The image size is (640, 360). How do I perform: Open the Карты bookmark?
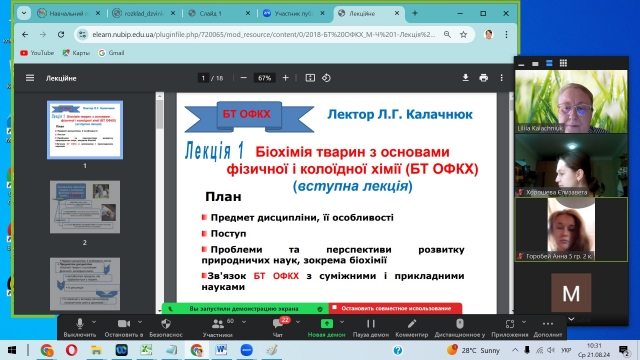click(x=76, y=53)
